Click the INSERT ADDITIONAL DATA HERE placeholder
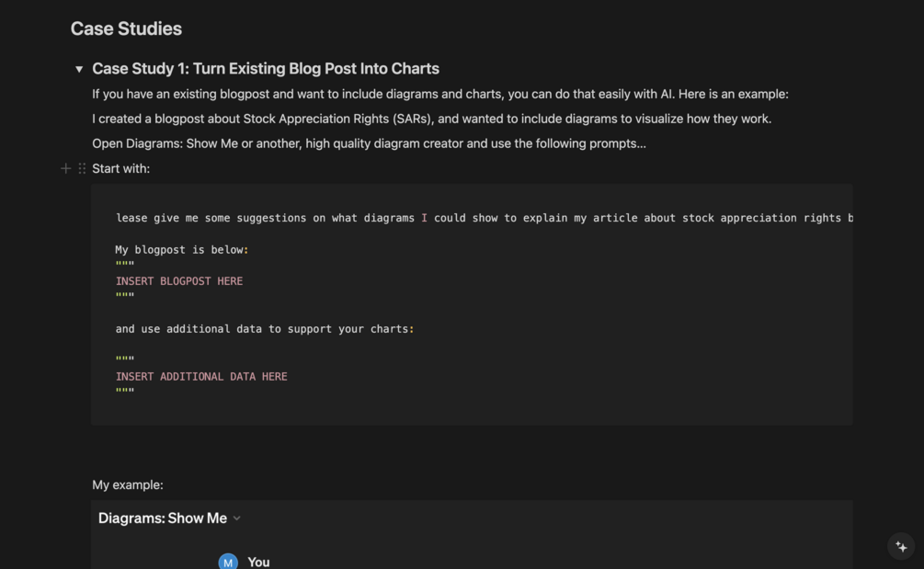This screenshot has height=569, width=924. [201, 377]
